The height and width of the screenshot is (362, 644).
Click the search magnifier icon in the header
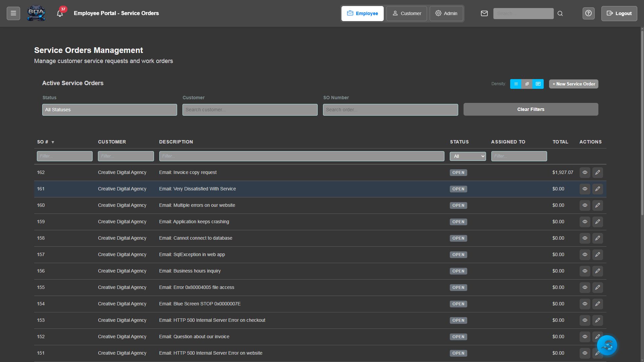(x=560, y=13)
